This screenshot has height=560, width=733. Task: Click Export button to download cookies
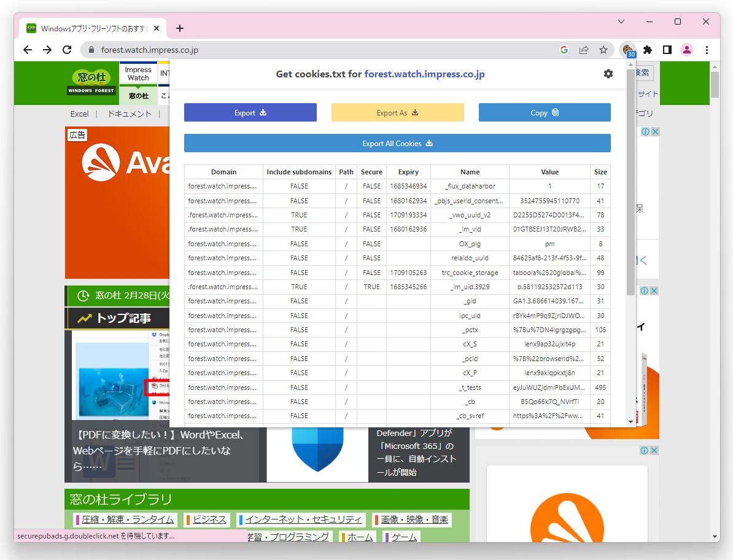pos(250,112)
